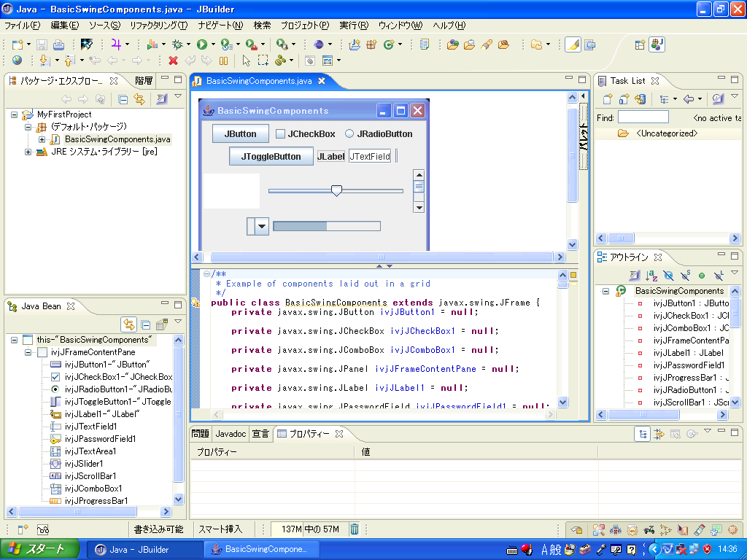Screen dimensions: 747x560
Task: Click the Save disk icon in toolbar
Action: pyautogui.click(x=42, y=44)
